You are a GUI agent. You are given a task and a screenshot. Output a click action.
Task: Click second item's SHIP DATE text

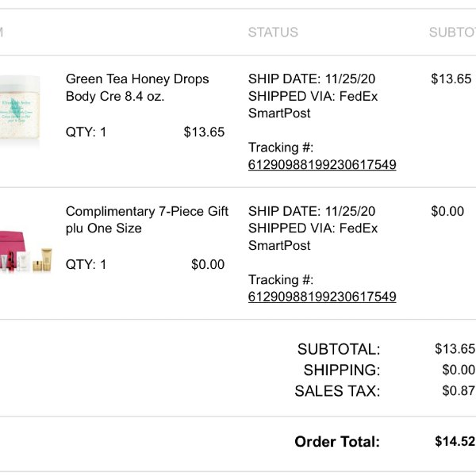click(x=312, y=211)
